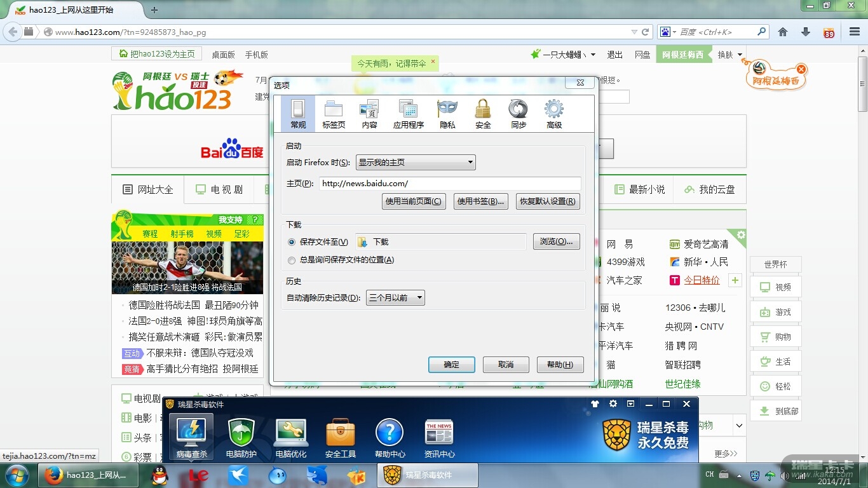Open 自动清除历史记录 dropdown
This screenshot has height=488, width=868.
pyautogui.click(x=395, y=297)
